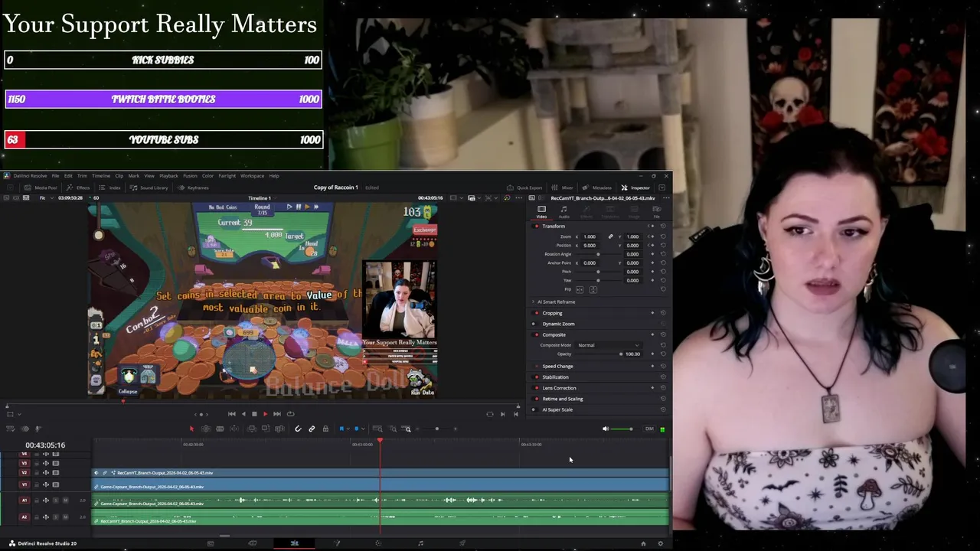Reset the Opacity value
Screen dimensions: 980x551
point(663,354)
